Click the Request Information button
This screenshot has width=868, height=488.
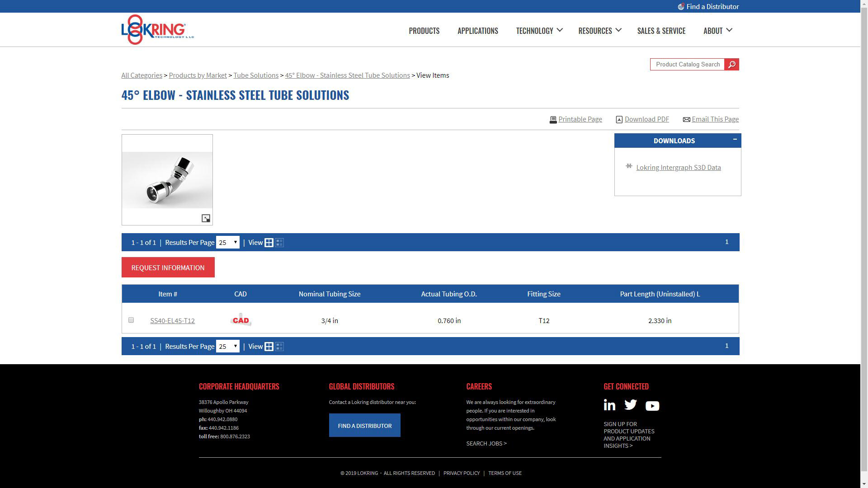pos(168,267)
